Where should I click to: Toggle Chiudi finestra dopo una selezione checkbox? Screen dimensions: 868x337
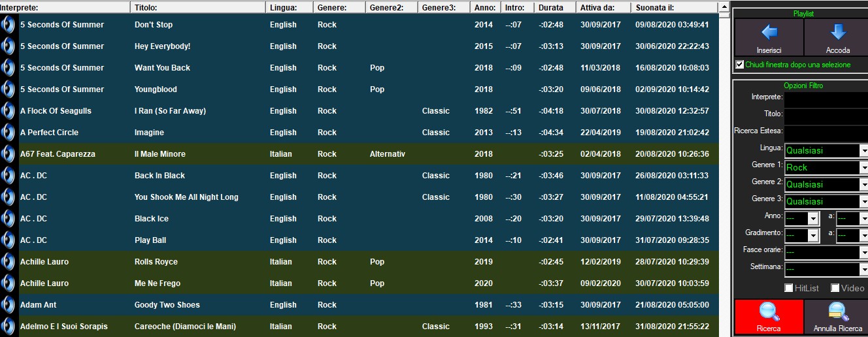tap(739, 65)
